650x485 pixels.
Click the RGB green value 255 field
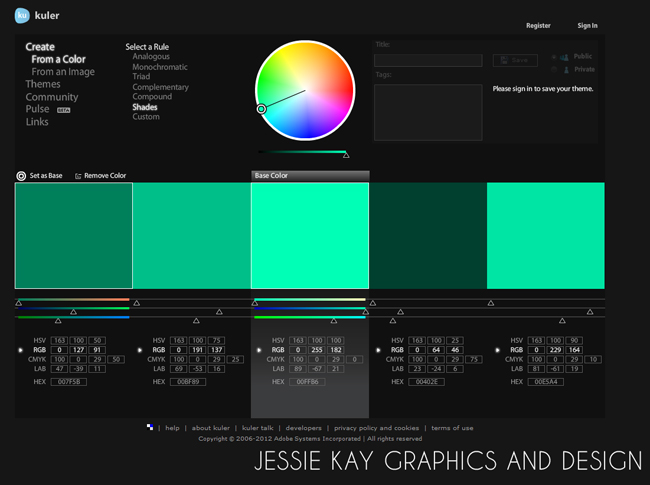(317, 350)
